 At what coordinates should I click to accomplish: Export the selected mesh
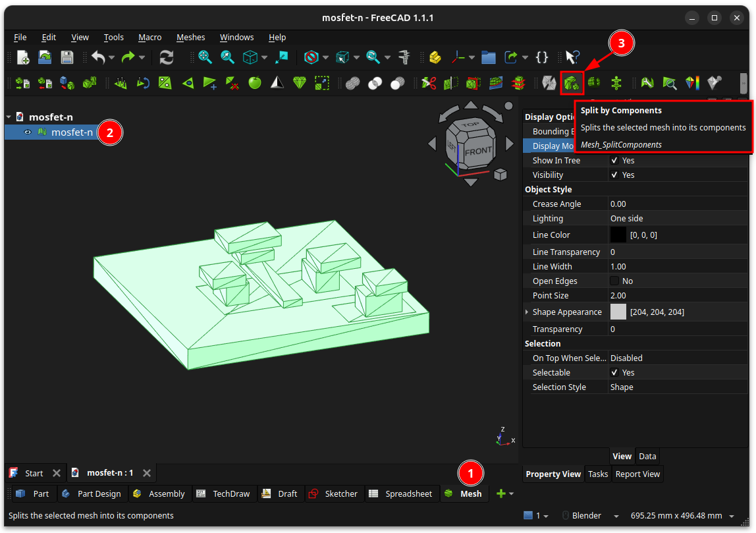pos(45,84)
